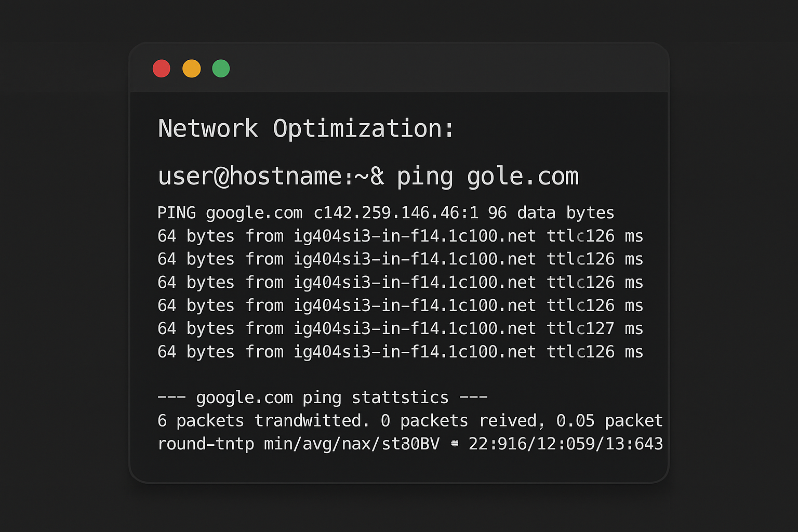Click the "96 data bytes" text
The image size is (798, 532).
click(x=551, y=213)
